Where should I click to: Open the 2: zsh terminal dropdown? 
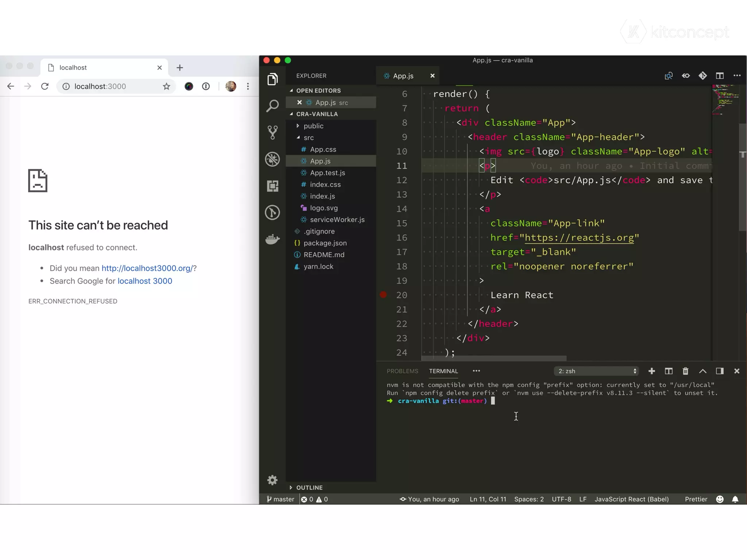click(597, 371)
